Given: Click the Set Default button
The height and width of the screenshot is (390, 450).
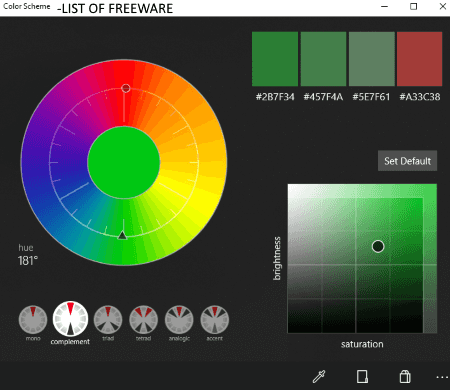Looking at the screenshot, I should tap(407, 161).
